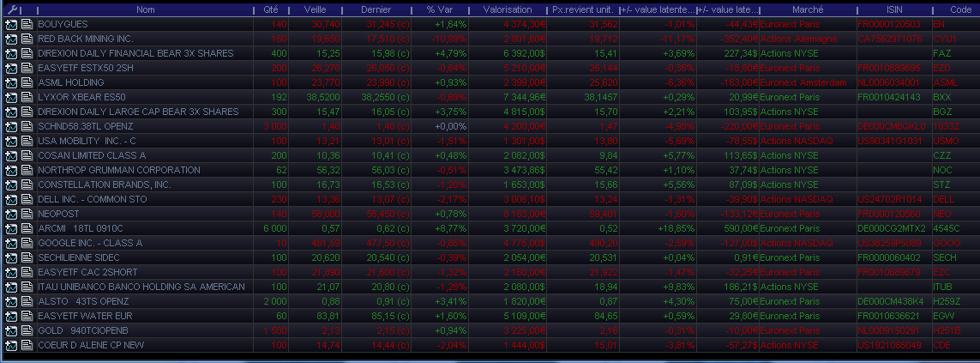
Task: Open document icon for GOLD 940TCIOPENB row
Action: [27, 330]
